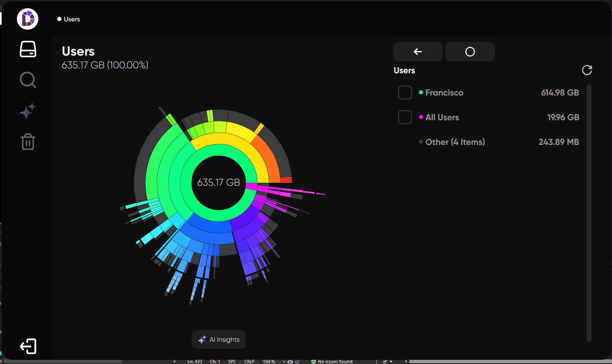Click the 635.17 GB chart center
Screen dimensions: 612x364
(219, 182)
